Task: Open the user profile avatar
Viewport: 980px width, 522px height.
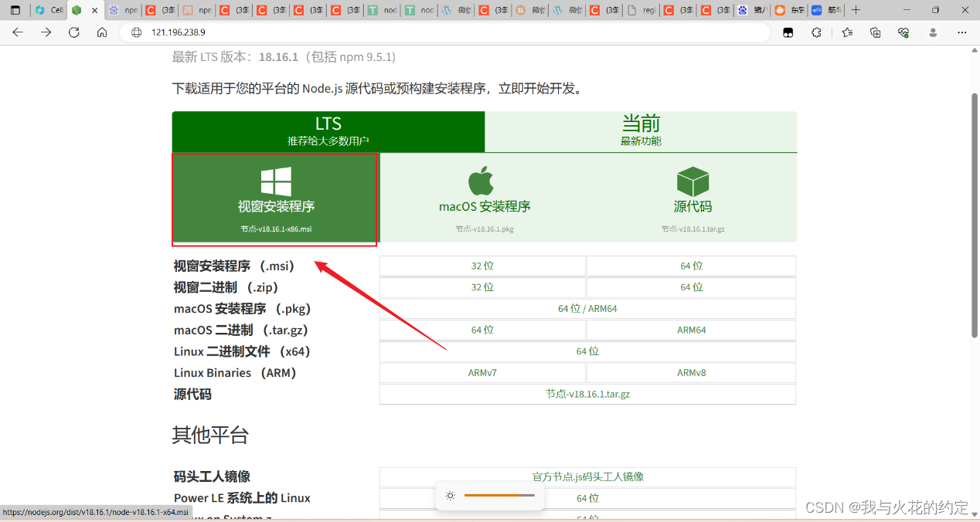Action: 933,32
